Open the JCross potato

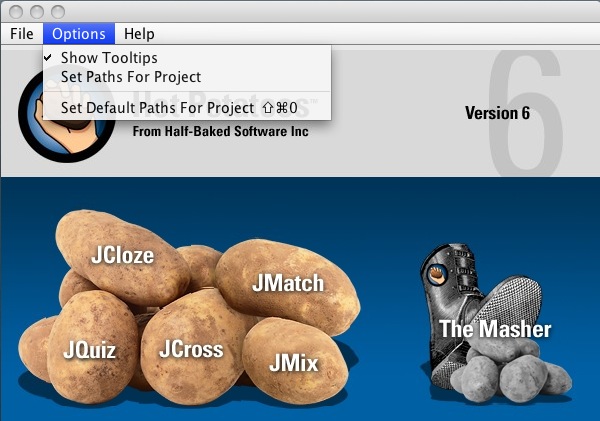point(191,349)
